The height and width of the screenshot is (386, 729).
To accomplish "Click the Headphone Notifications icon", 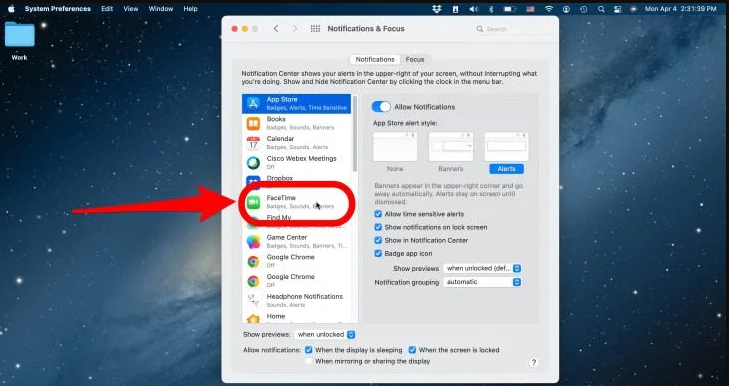I will point(253,300).
